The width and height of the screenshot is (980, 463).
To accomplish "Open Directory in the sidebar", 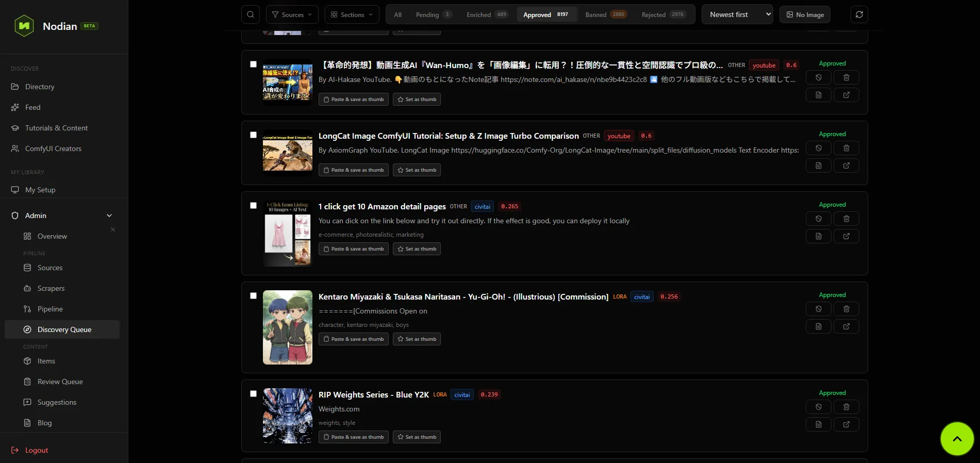I will tap(64, 87).
